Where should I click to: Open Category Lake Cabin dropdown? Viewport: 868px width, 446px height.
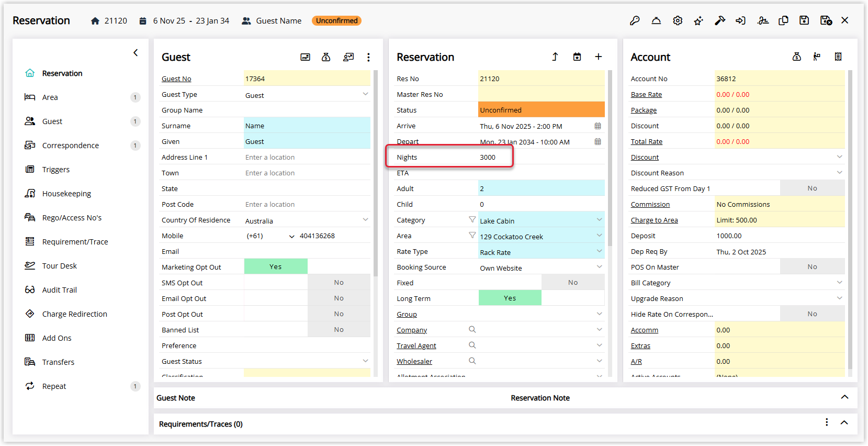point(600,220)
